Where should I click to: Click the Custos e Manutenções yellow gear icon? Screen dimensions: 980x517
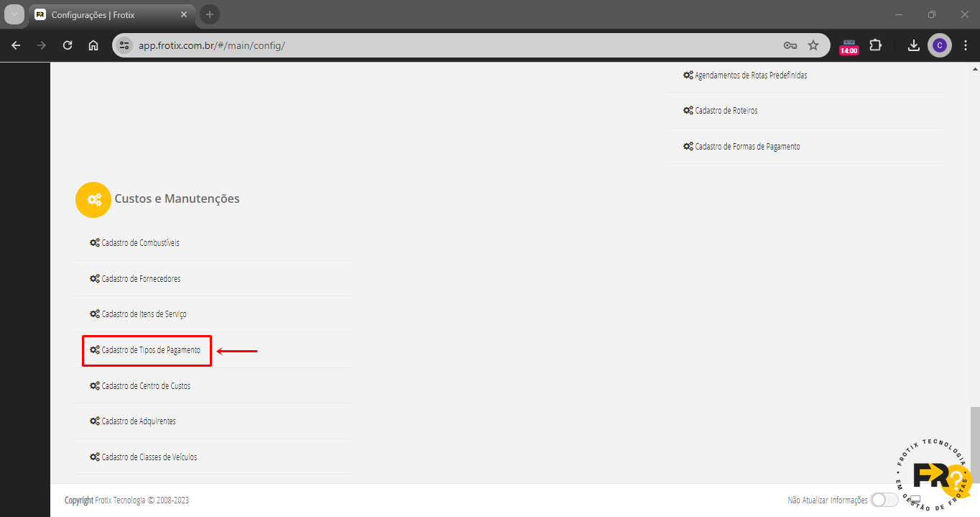pos(93,199)
